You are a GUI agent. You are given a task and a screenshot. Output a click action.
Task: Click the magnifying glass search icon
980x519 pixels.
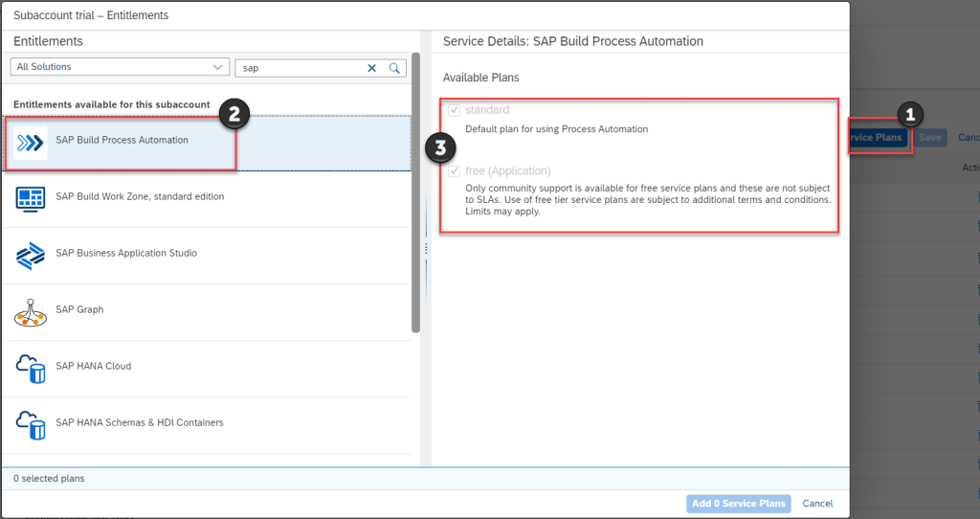393,68
